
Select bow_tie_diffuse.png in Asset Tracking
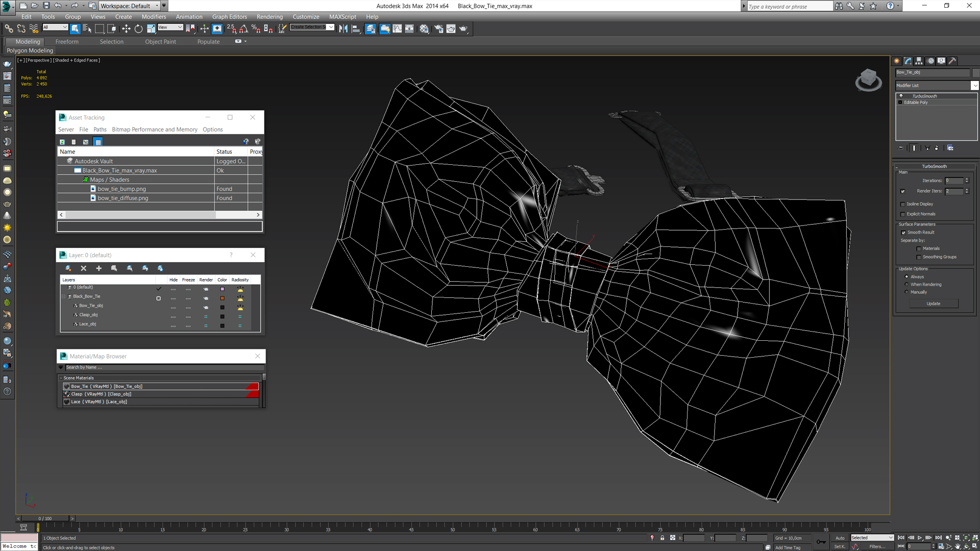(122, 198)
